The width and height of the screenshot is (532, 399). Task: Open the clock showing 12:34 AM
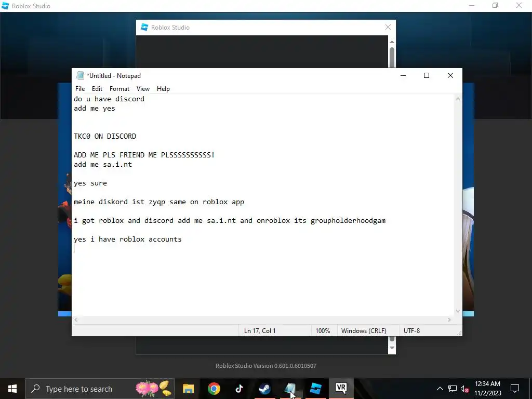pyautogui.click(x=487, y=389)
